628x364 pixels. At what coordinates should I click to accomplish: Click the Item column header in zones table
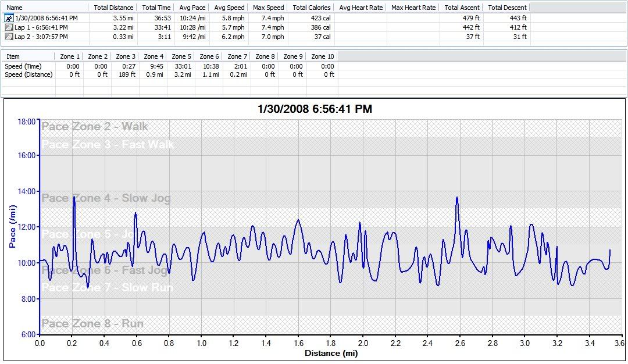(13, 56)
